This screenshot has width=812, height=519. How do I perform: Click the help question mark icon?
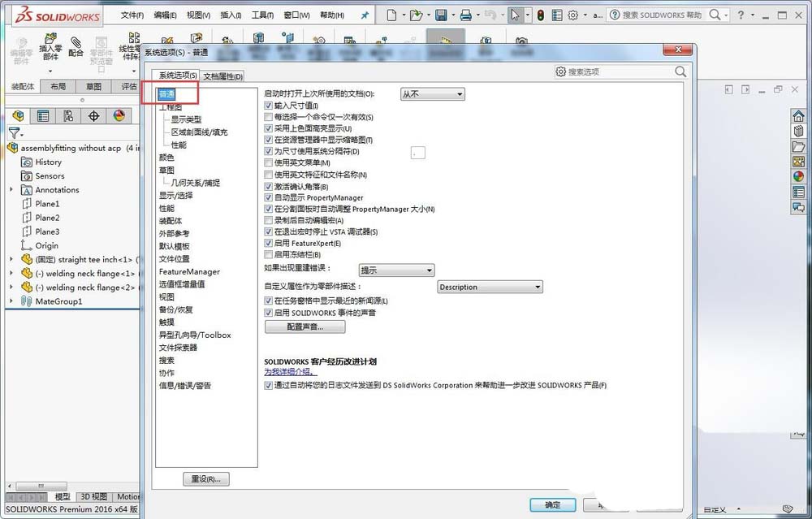pos(741,15)
